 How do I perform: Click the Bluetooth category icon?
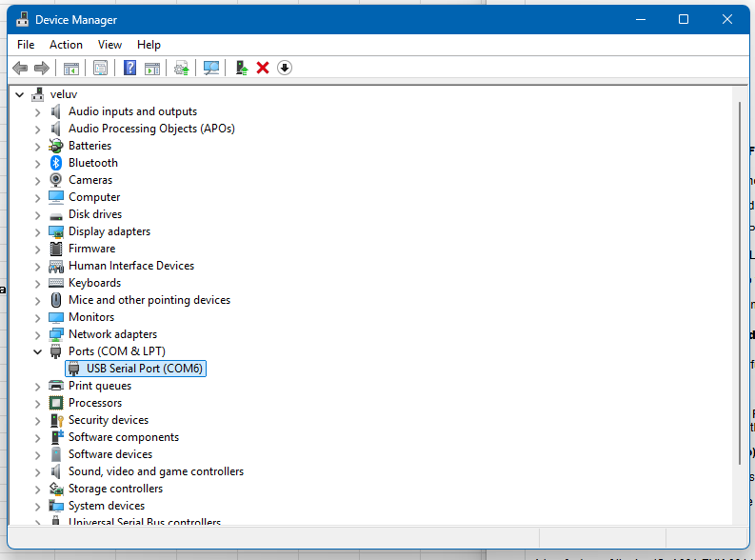pos(56,163)
